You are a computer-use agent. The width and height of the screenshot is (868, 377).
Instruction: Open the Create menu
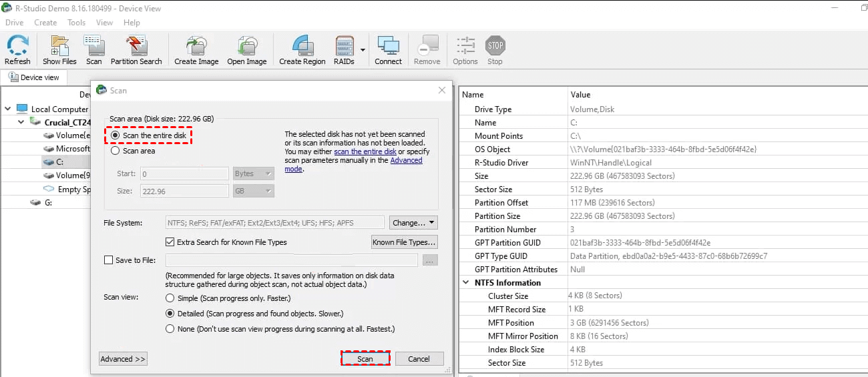45,22
